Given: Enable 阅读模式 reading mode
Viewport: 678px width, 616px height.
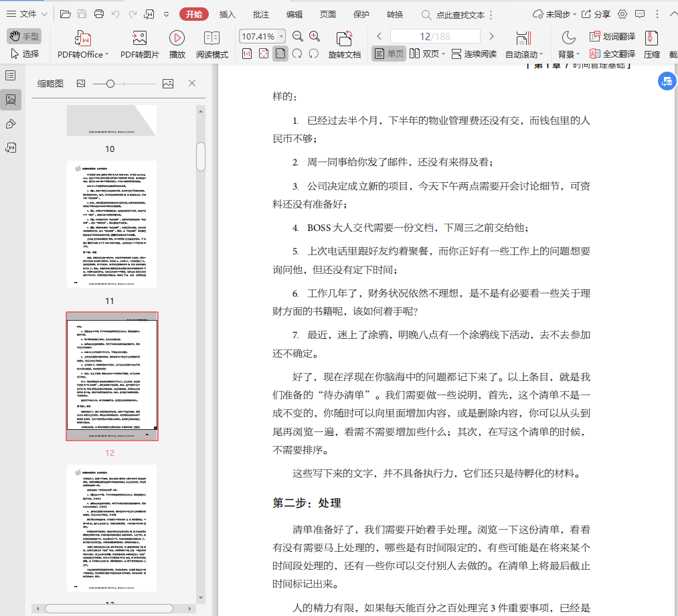Looking at the screenshot, I should tap(212, 45).
